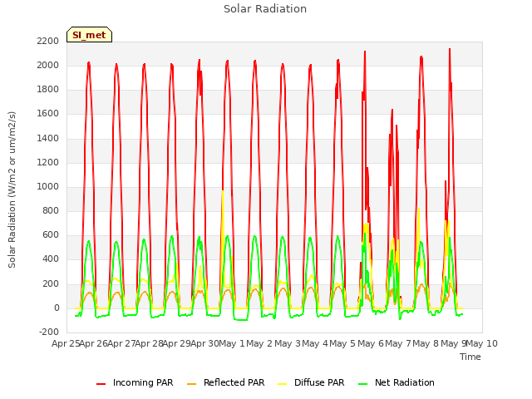Viewport: 532px width, 399px height.
Task: Click the 200 y-axis tick label
Action: coord(51,284)
